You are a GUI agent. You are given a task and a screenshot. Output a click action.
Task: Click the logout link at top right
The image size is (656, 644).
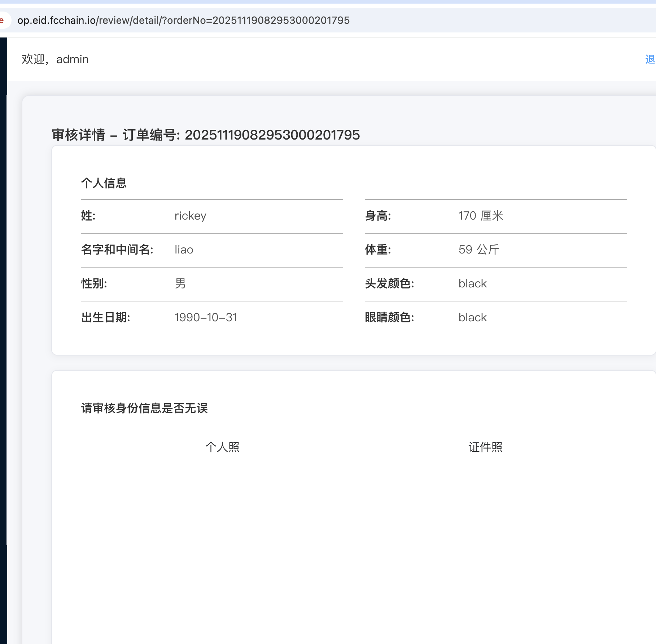click(x=650, y=59)
